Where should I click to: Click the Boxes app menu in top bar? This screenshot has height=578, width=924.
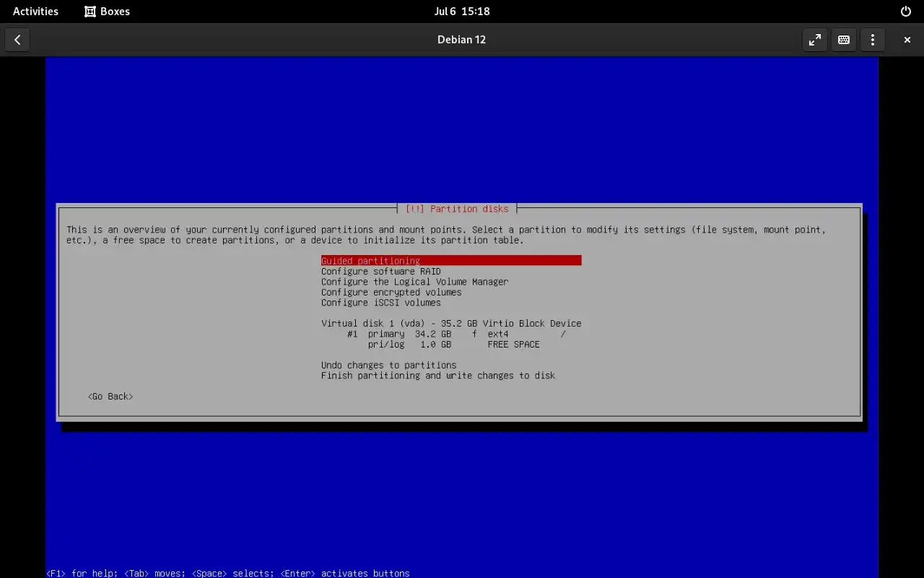[107, 12]
